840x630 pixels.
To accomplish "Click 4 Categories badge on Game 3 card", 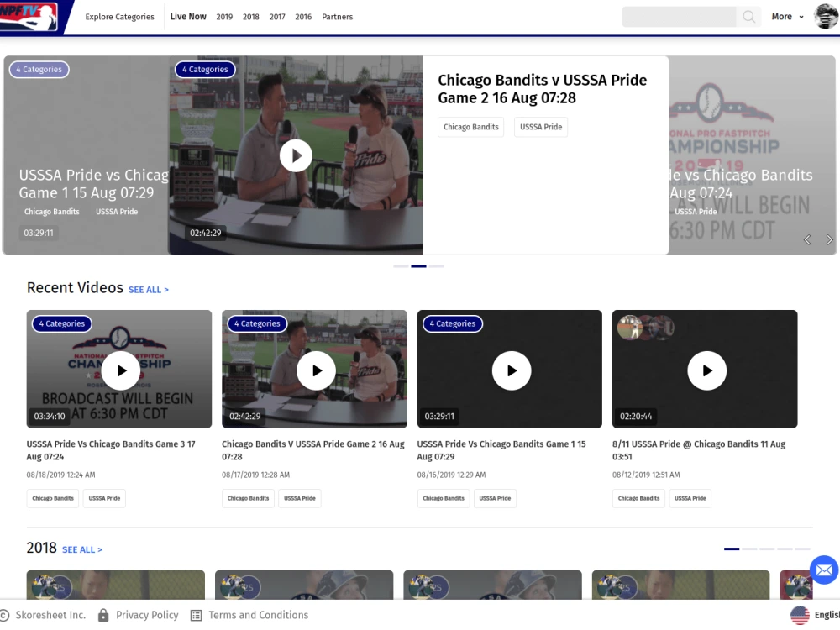I will (x=62, y=323).
